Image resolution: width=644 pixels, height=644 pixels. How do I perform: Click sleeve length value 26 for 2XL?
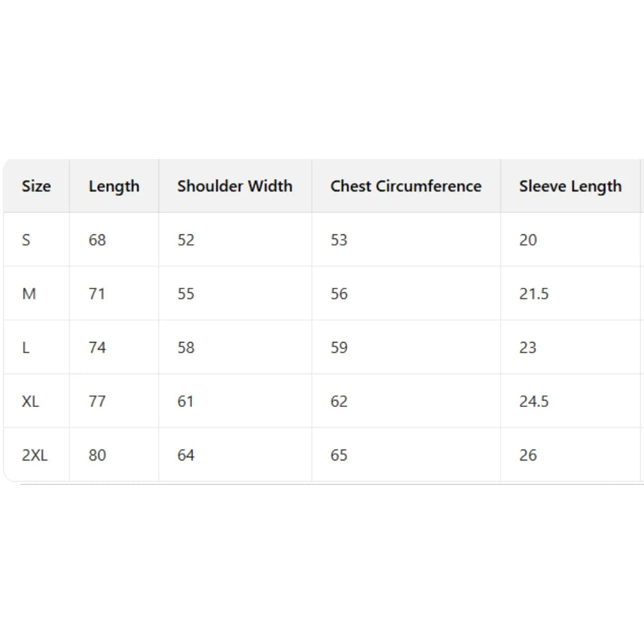528,455
